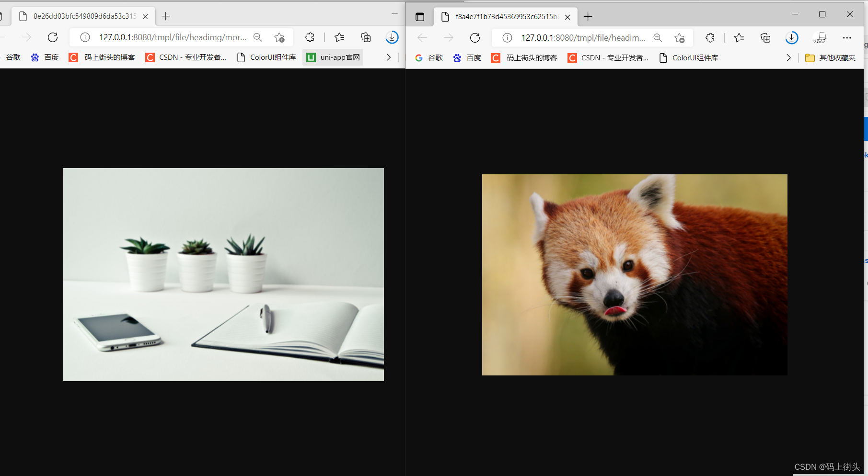Open 其他收藏夹 folder in right window
The height and width of the screenshot is (476, 868).
pos(830,58)
